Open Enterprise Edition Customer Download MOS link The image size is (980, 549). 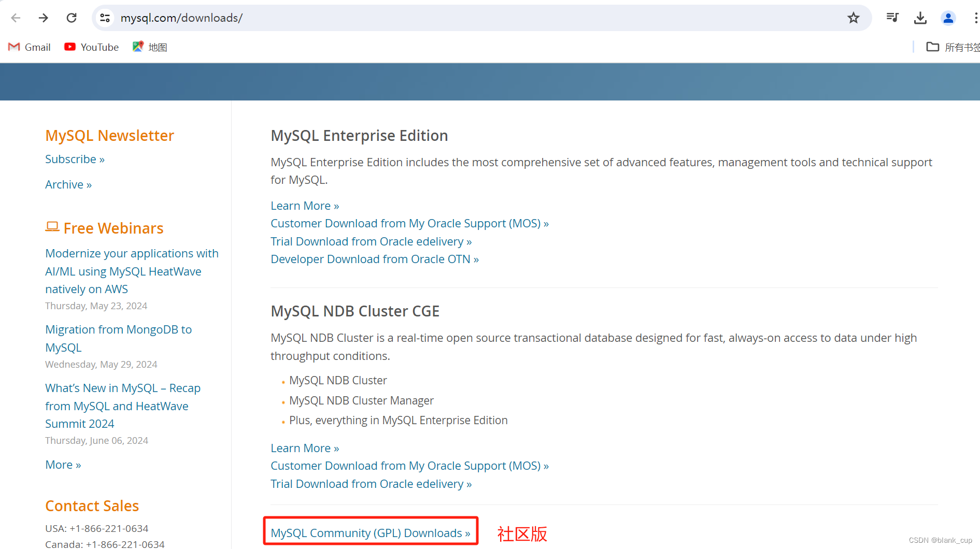click(409, 223)
